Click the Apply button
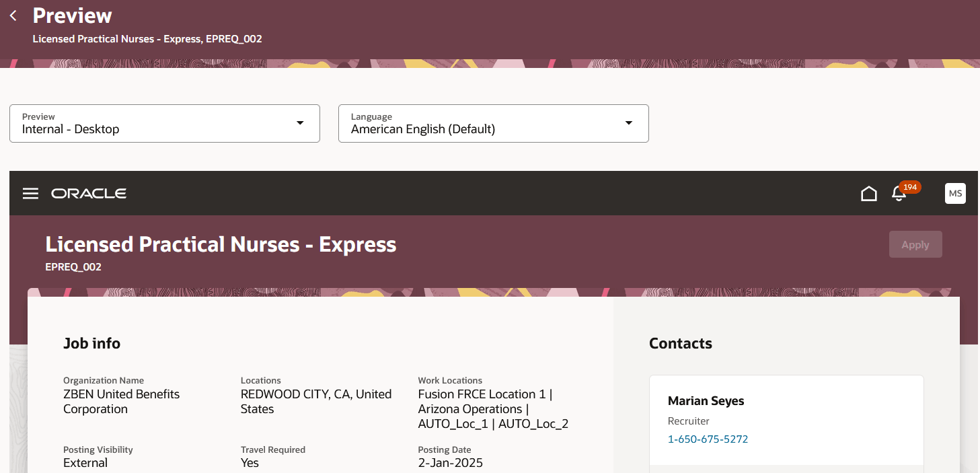 [915, 244]
